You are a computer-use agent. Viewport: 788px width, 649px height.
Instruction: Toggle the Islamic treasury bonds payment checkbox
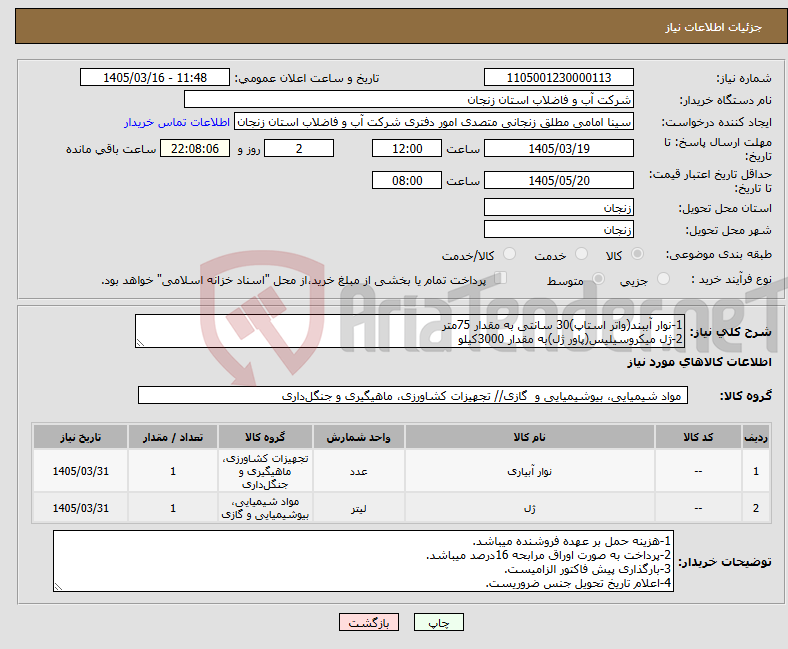point(501,278)
